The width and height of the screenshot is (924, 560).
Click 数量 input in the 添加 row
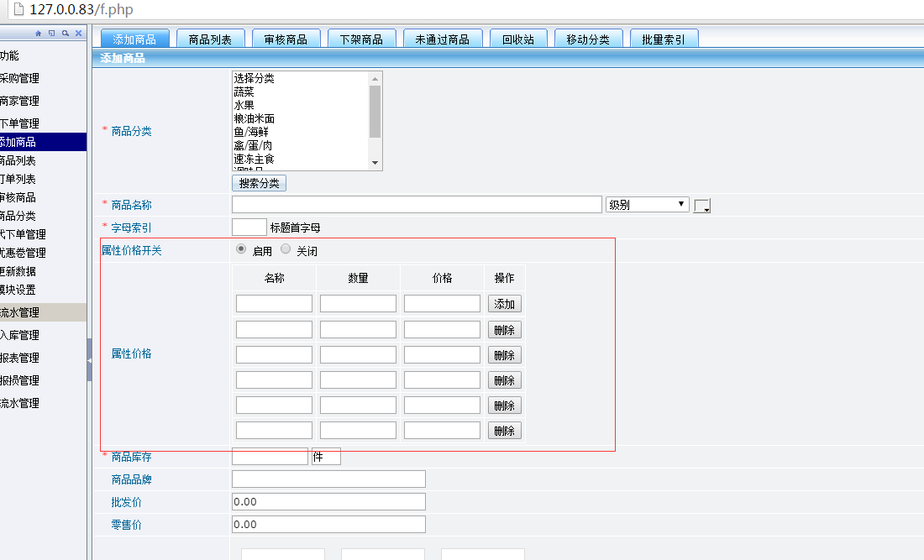(359, 304)
